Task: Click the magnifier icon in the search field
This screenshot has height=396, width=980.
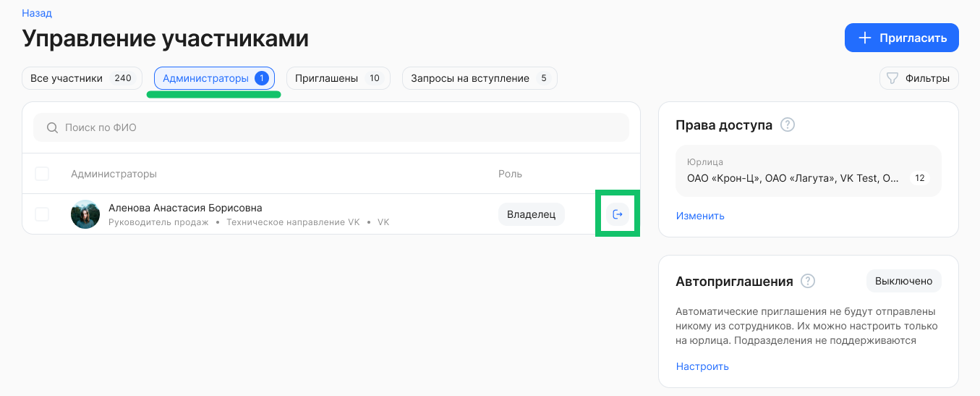Action: point(52,127)
